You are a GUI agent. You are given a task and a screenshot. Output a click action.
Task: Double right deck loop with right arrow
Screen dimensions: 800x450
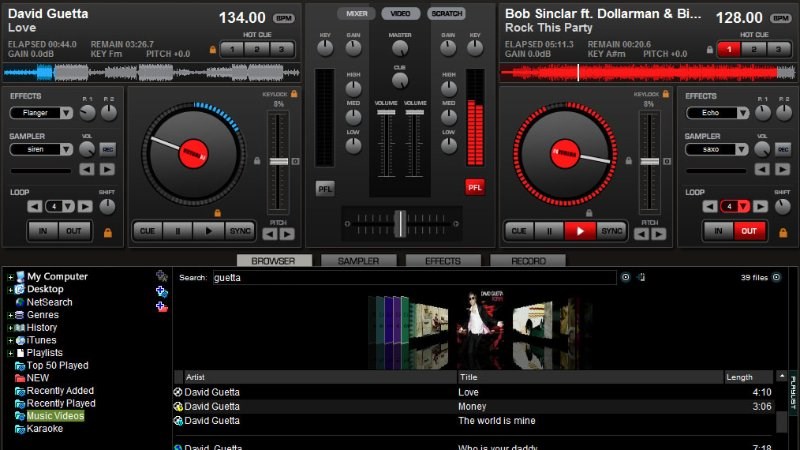pos(760,207)
